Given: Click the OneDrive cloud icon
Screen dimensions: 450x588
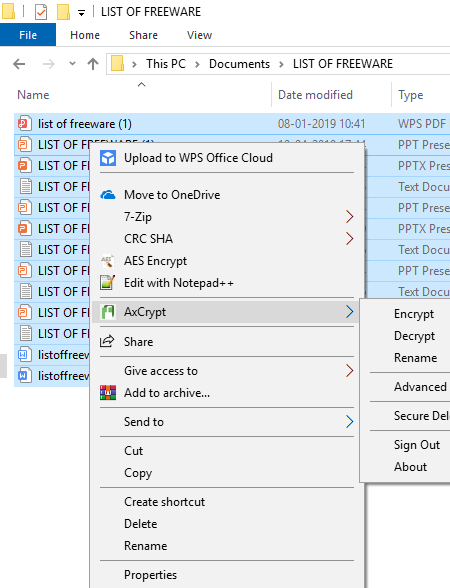Looking at the screenshot, I should click(108, 195).
